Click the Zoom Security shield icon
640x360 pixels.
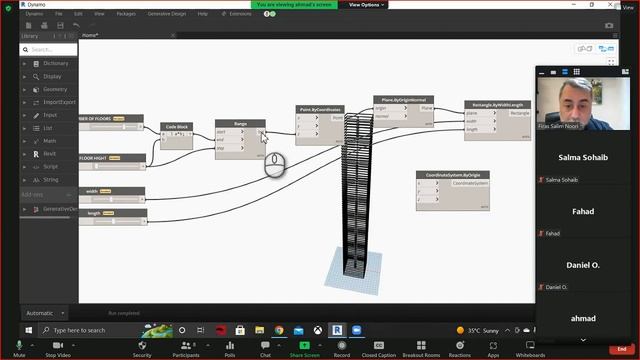click(142, 346)
